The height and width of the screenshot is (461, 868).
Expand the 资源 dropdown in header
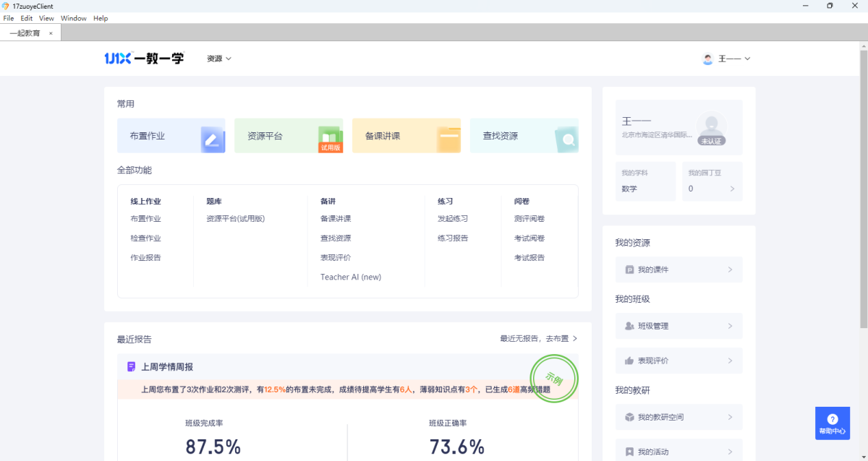click(x=219, y=59)
